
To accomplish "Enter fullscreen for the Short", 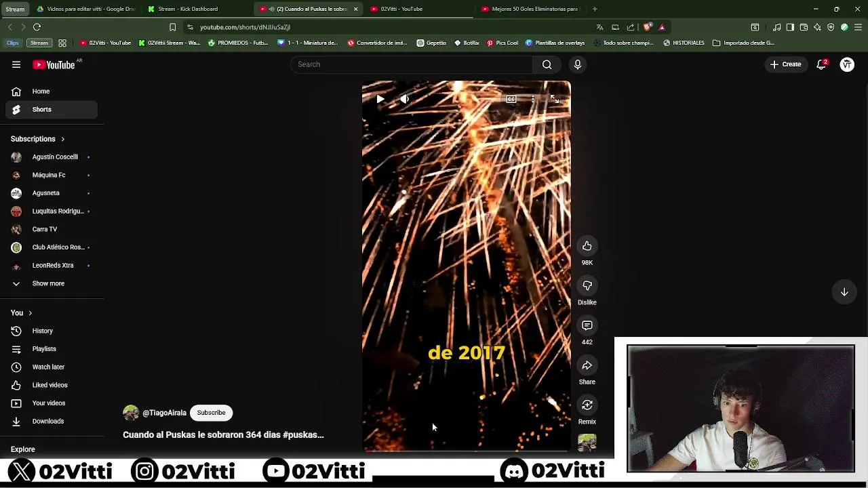I will tap(555, 99).
